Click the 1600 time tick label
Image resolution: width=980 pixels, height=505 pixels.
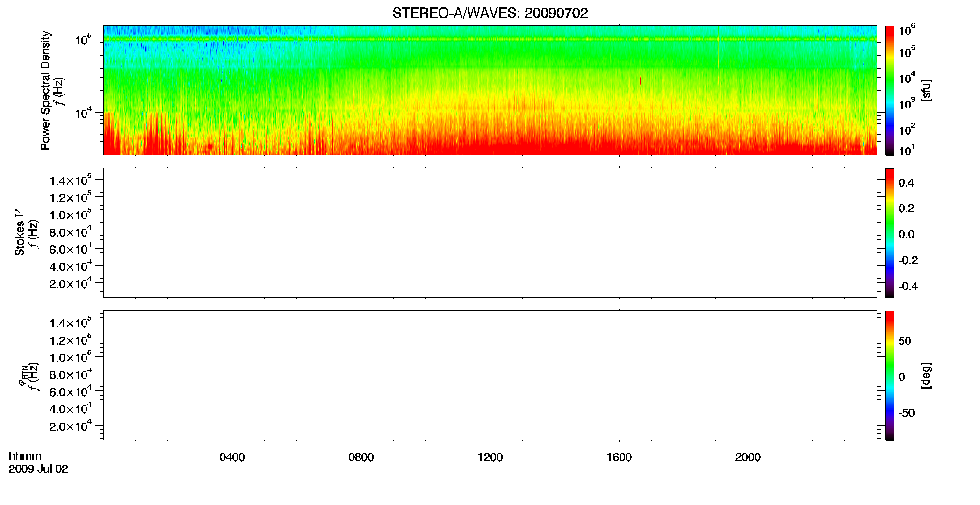(x=619, y=457)
